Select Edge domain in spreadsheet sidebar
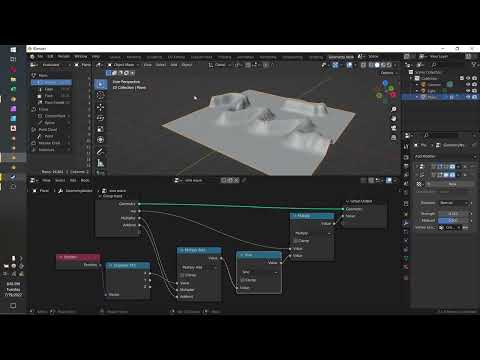Viewport: 480px width, 360px height. [x=51, y=89]
